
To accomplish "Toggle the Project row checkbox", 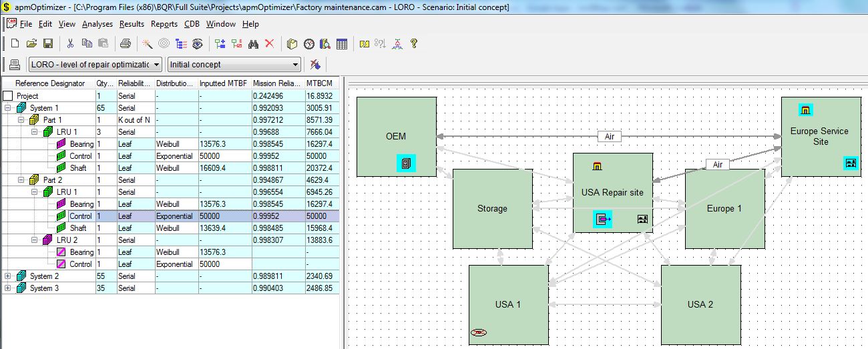I will 8,96.
